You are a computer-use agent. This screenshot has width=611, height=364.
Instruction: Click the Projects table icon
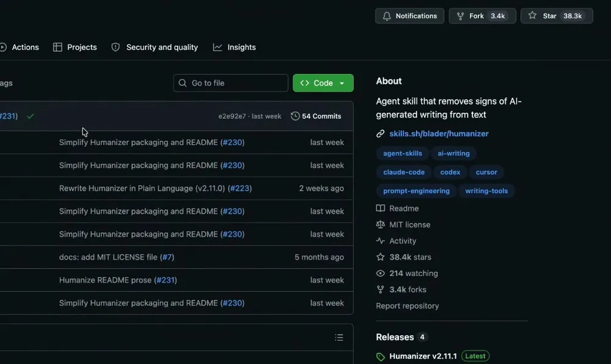click(57, 47)
